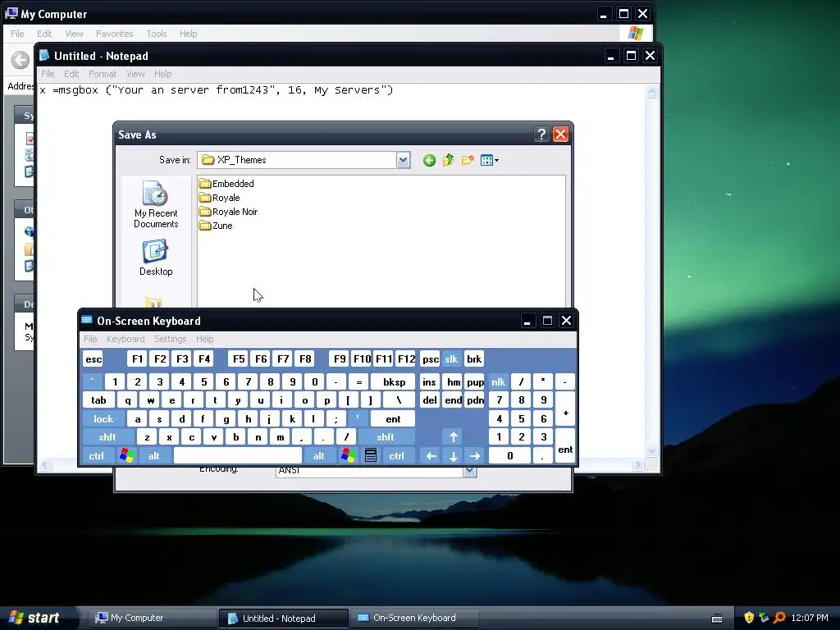Expand the Encoding ANSI dropdown arrow

tap(469, 470)
